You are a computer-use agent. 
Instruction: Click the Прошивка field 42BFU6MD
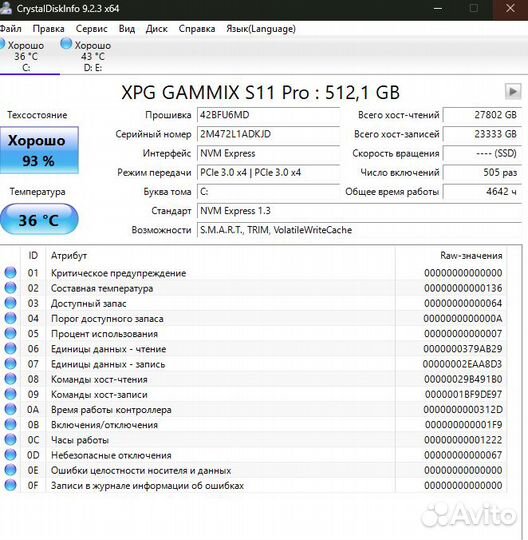point(268,115)
